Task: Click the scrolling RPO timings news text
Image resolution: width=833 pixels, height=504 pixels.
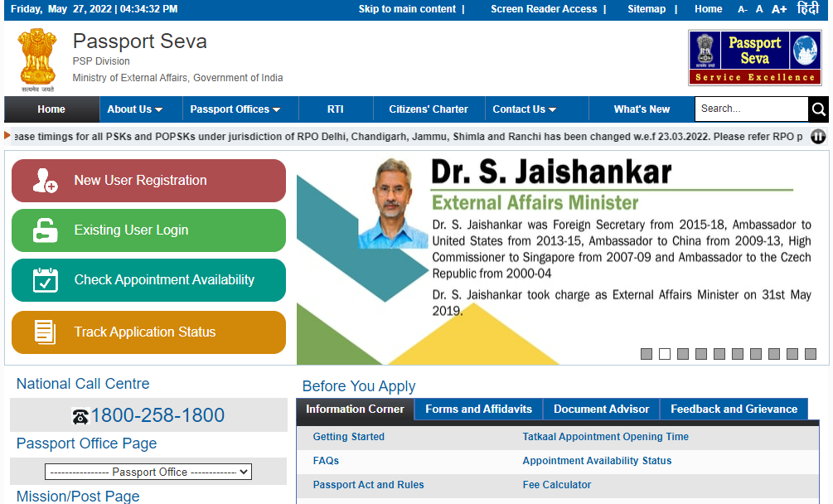Action: point(408,137)
